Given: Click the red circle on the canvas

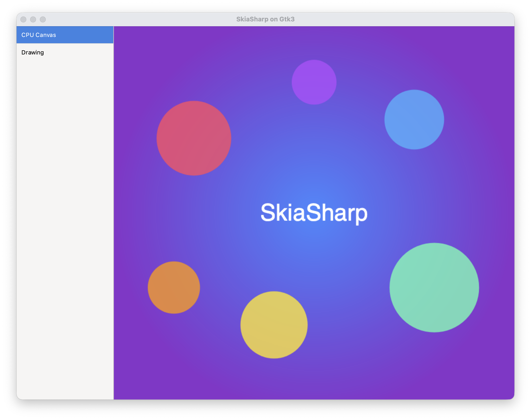Looking at the screenshot, I should point(194,138).
